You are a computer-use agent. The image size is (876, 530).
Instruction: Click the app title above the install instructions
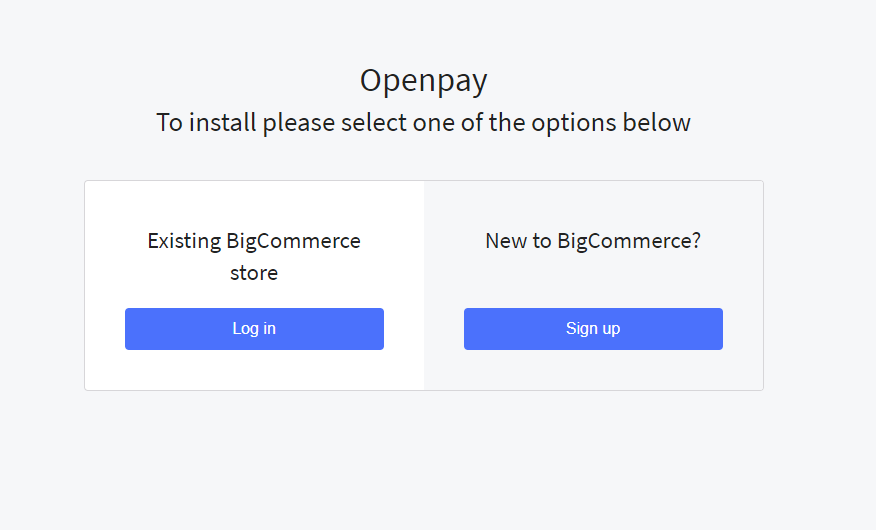[424, 81]
